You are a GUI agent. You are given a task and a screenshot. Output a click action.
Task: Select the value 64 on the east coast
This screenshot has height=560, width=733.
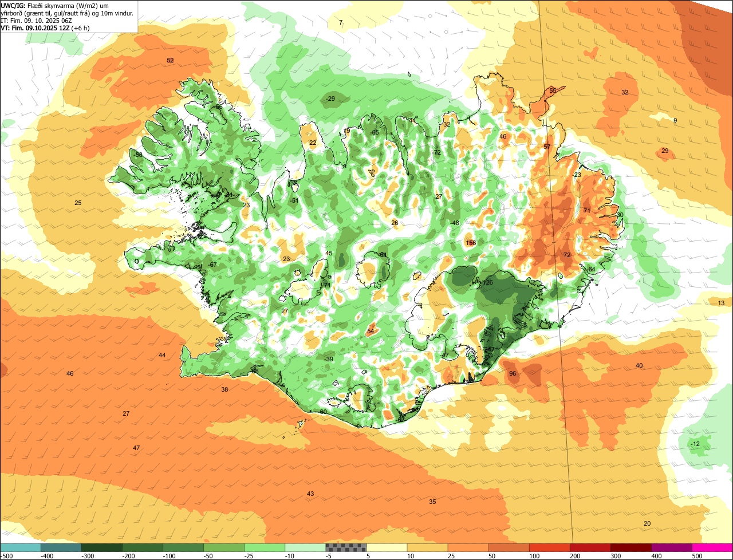[592, 270]
